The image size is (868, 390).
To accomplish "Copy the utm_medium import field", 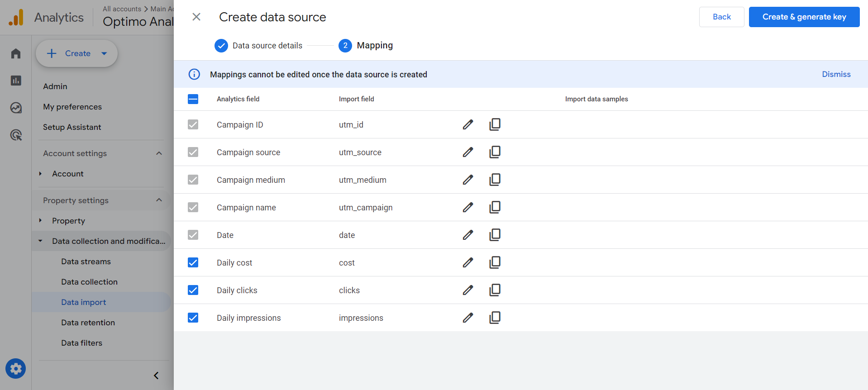I will pyautogui.click(x=495, y=180).
